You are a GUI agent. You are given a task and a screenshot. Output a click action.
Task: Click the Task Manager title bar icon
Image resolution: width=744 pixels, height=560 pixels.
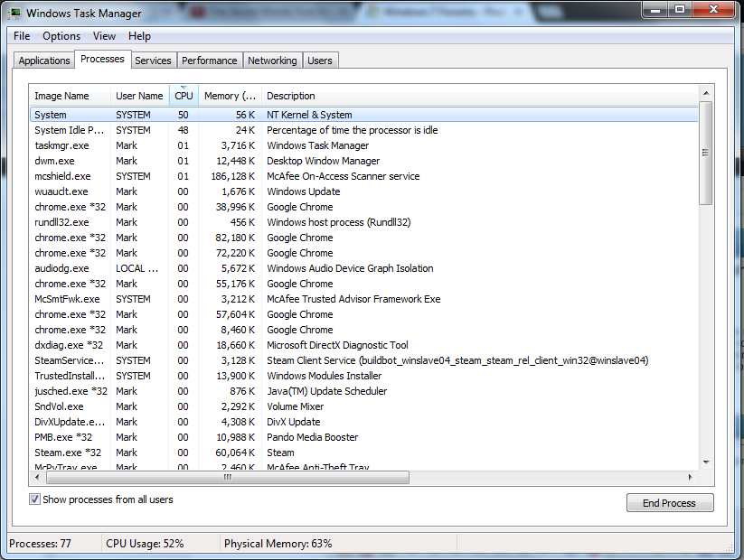point(15,13)
